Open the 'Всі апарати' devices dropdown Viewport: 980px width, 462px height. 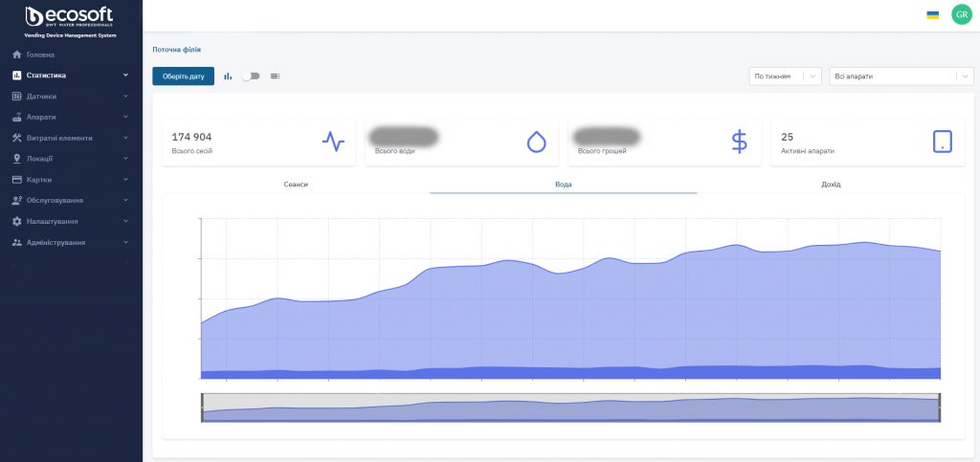(x=902, y=77)
